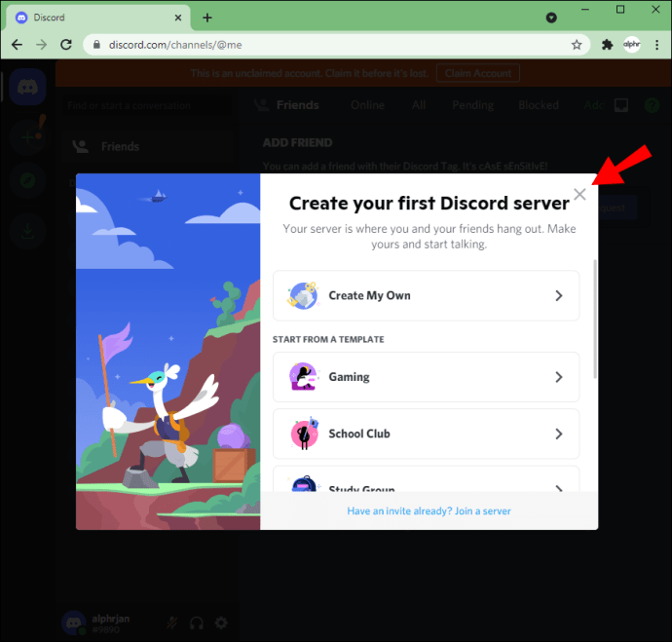Screen dimensions: 672x642
Task: Switch to the Online friends tab
Action: click(x=367, y=105)
